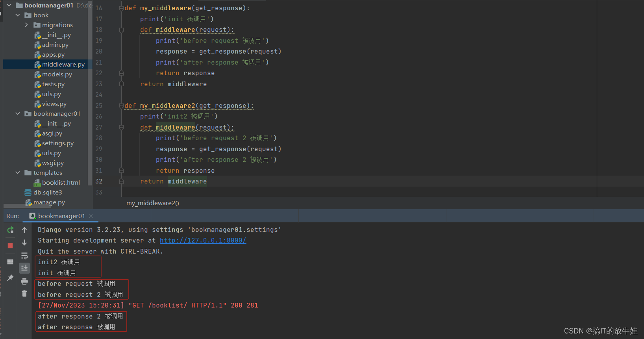The height and width of the screenshot is (339, 644).
Task: Pin the Run tab
Action: pyautogui.click(x=11, y=278)
